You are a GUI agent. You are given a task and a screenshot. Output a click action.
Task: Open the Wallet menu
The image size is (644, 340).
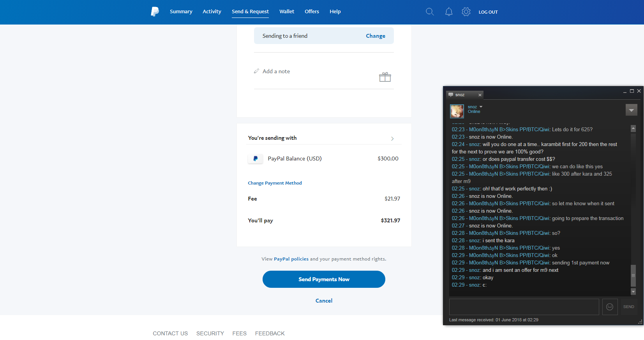287,12
